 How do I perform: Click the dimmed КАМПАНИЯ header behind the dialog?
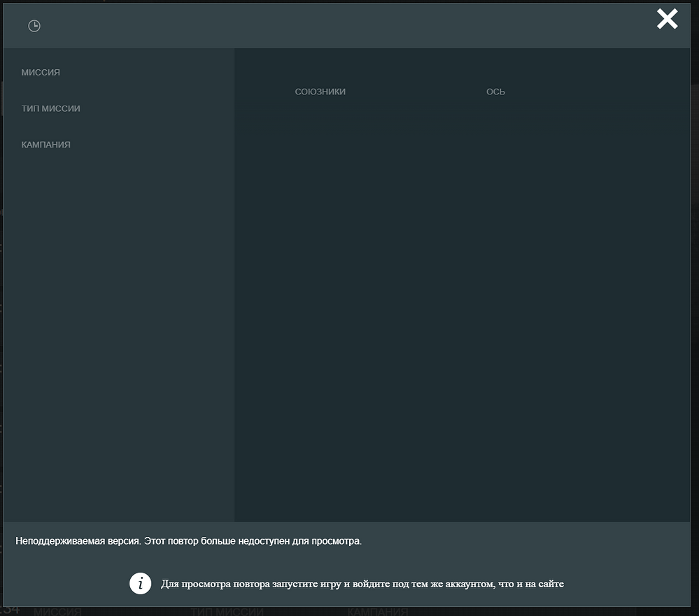click(377, 612)
